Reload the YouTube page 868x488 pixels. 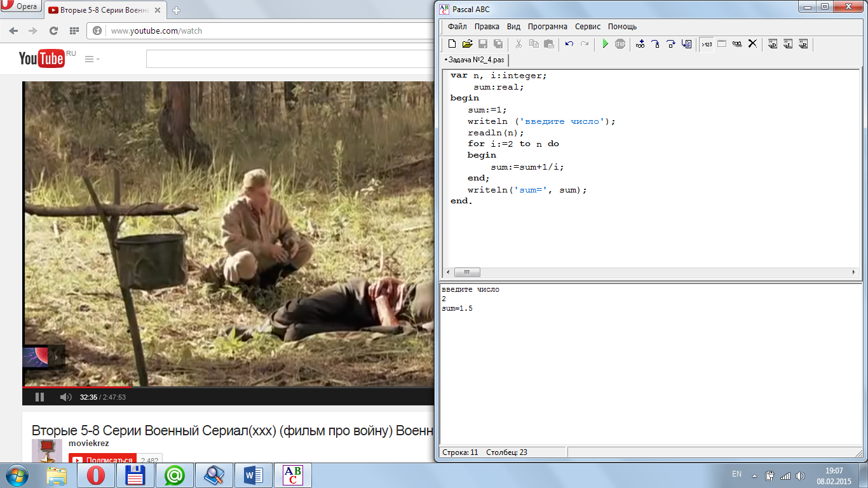53,30
